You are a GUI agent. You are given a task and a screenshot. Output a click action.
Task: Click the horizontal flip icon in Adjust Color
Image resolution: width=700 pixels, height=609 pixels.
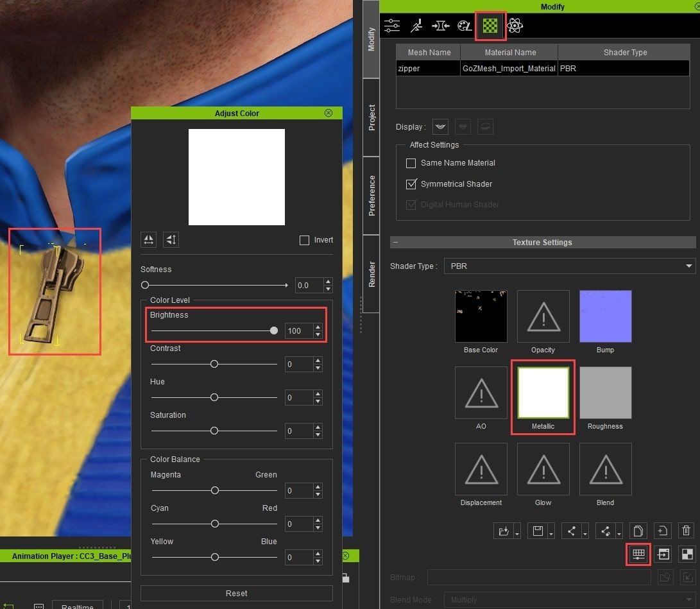tap(149, 239)
